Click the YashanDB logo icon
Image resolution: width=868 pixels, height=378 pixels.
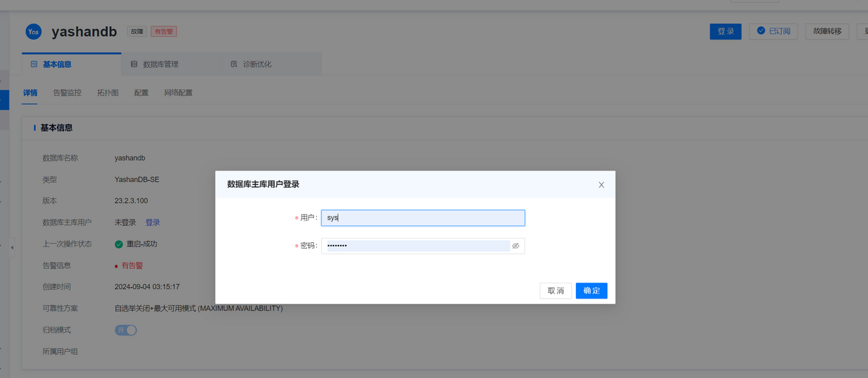33,32
